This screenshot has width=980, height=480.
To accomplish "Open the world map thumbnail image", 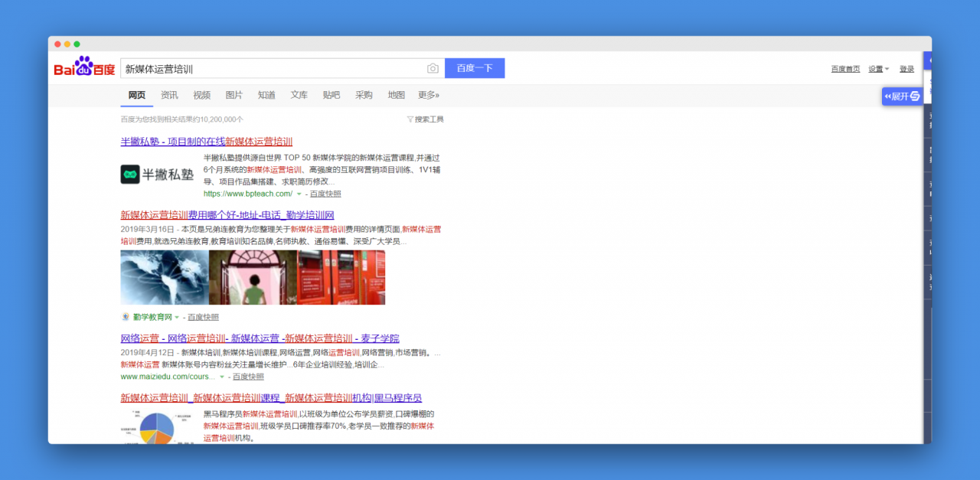I will (x=165, y=277).
